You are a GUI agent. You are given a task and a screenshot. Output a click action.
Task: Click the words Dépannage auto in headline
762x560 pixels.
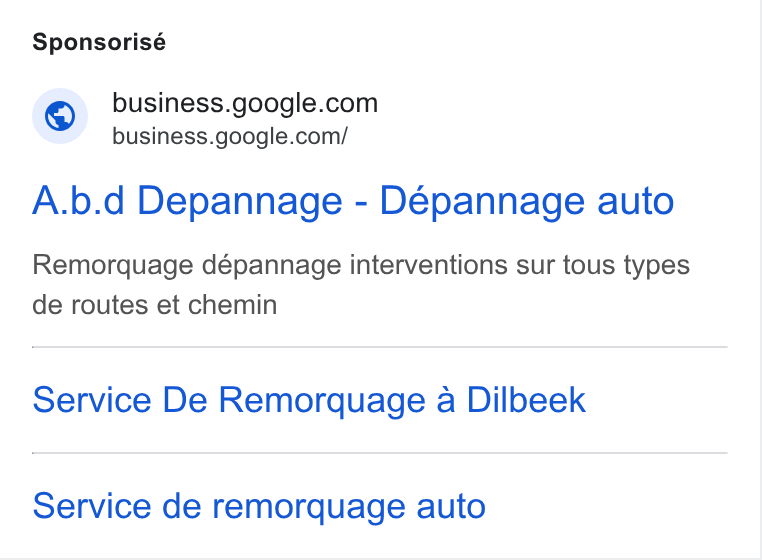[527, 201]
